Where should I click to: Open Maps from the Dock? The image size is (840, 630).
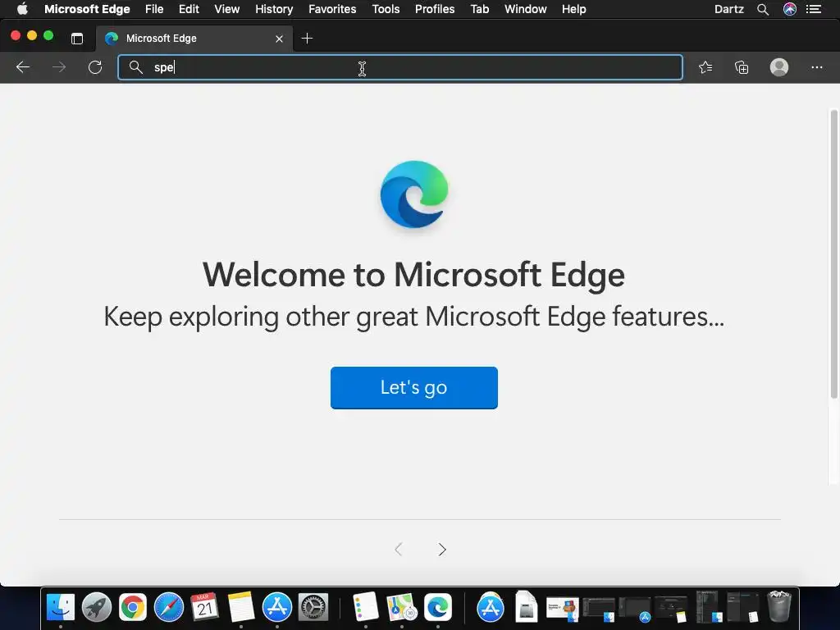(402, 607)
